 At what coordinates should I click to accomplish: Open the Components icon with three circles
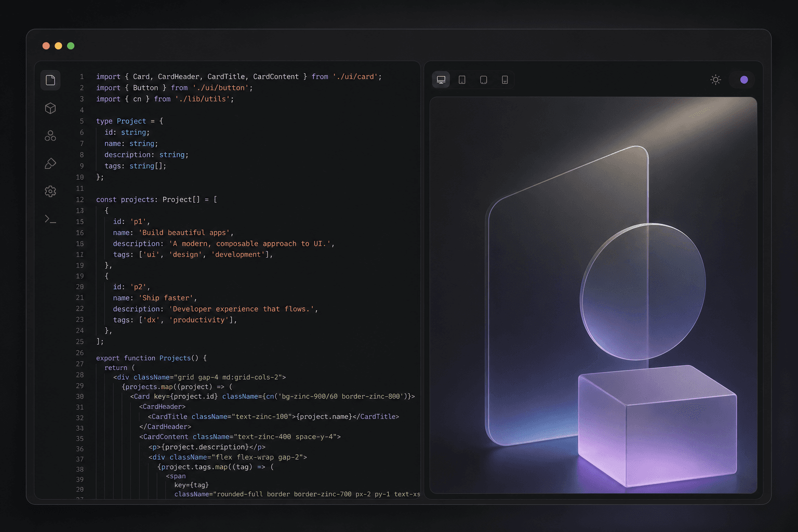(x=50, y=136)
